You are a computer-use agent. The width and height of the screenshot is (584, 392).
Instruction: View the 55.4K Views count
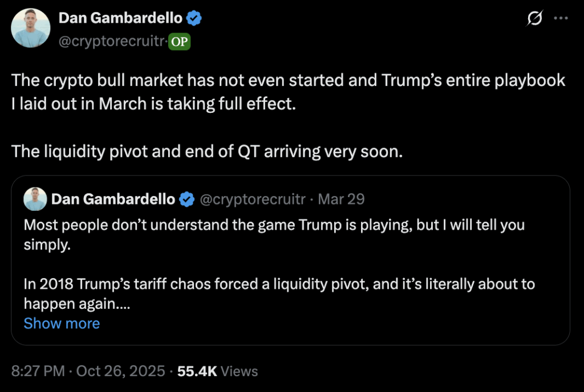coord(218,371)
